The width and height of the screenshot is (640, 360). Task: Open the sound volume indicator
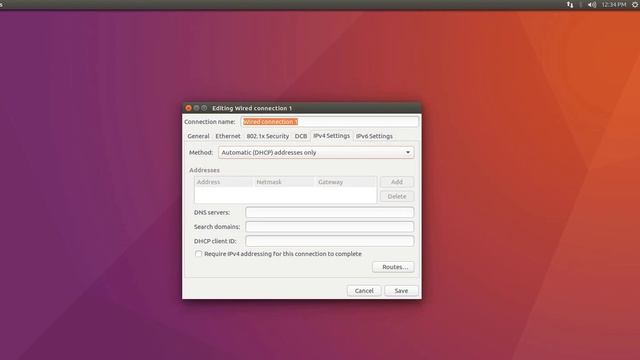592,4
